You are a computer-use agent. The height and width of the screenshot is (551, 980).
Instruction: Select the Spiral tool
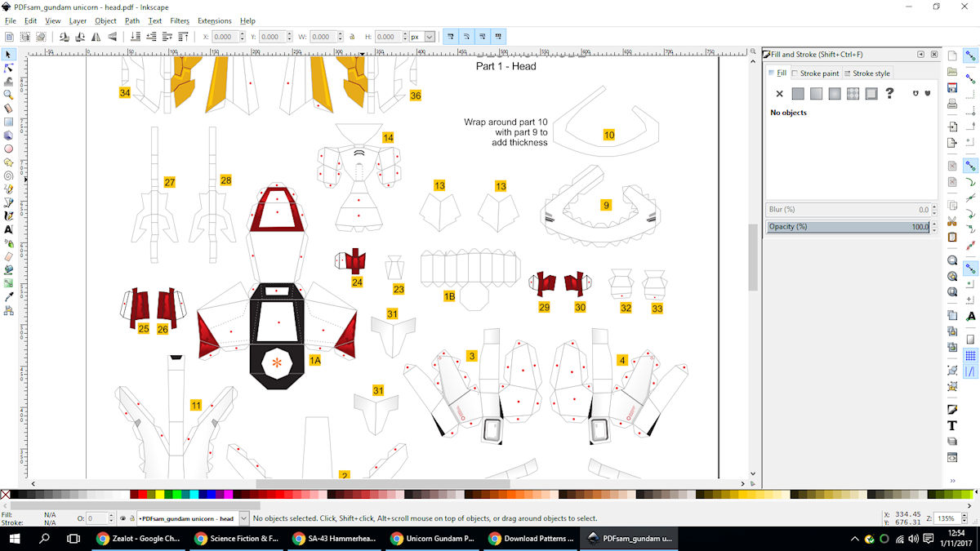pyautogui.click(x=8, y=176)
